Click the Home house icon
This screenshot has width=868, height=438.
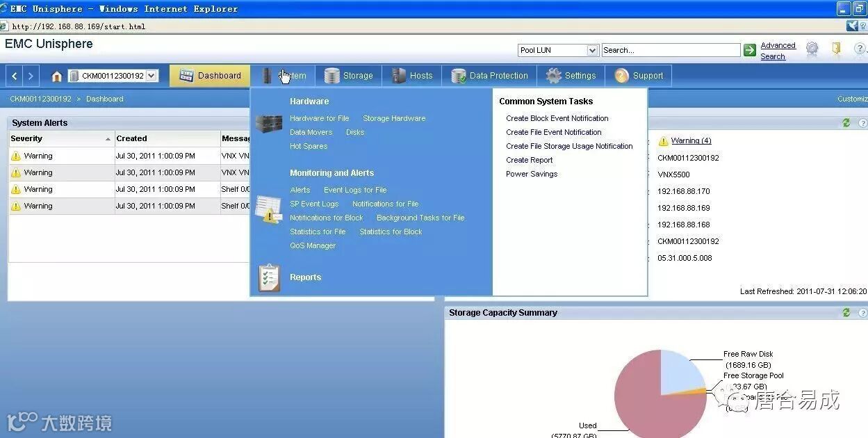pyautogui.click(x=57, y=76)
